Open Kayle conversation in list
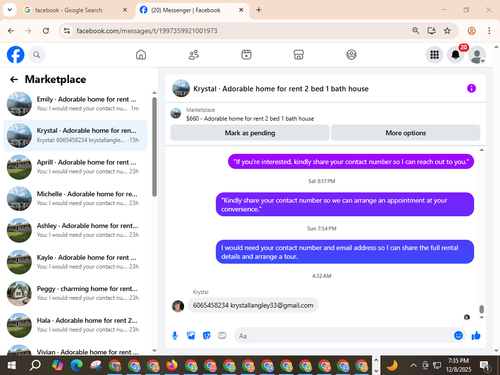The height and width of the screenshot is (375, 500). tap(76, 262)
